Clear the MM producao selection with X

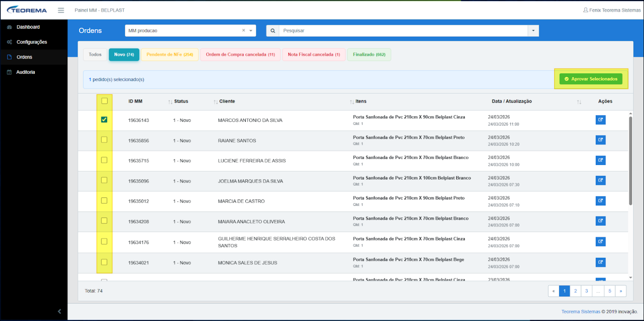[243, 30]
